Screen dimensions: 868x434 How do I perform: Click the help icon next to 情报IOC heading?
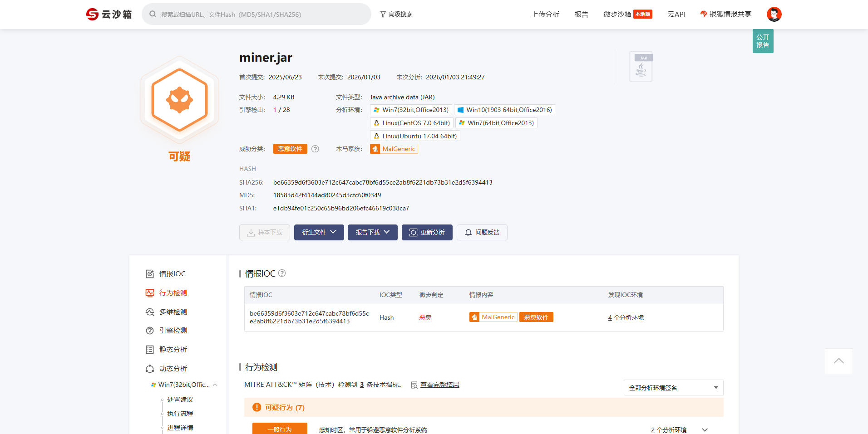click(282, 273)
